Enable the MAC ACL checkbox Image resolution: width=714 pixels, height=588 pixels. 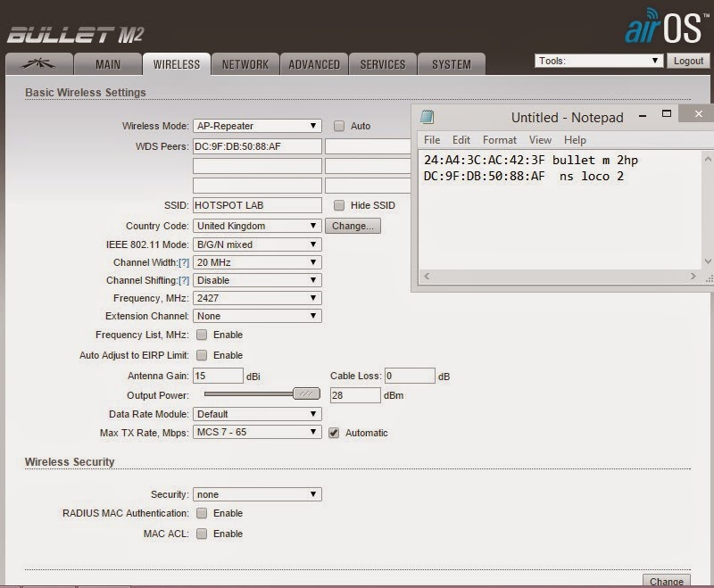pyautogui.click(x=202, y=534)
